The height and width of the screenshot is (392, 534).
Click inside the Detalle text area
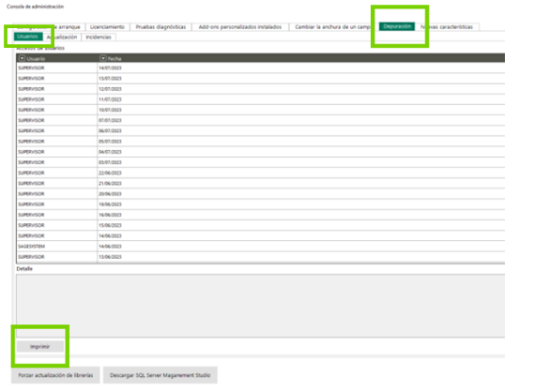point(261,306)
